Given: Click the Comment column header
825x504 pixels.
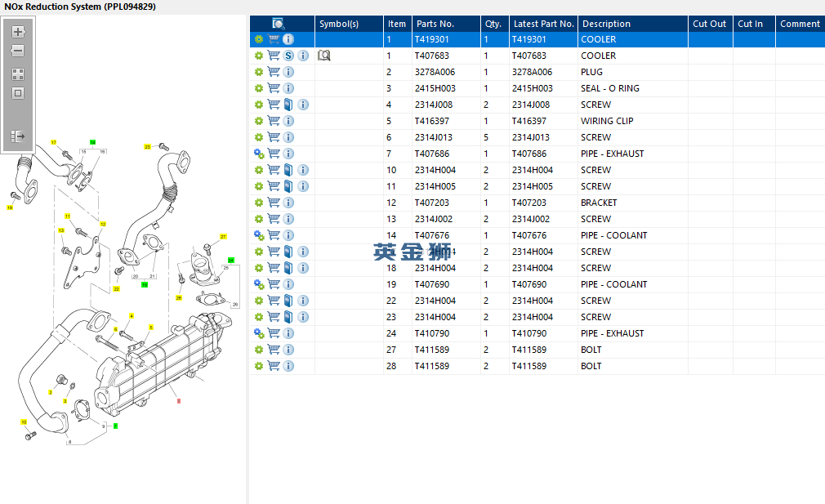Looking at the screenshot, I should point(800,24).
